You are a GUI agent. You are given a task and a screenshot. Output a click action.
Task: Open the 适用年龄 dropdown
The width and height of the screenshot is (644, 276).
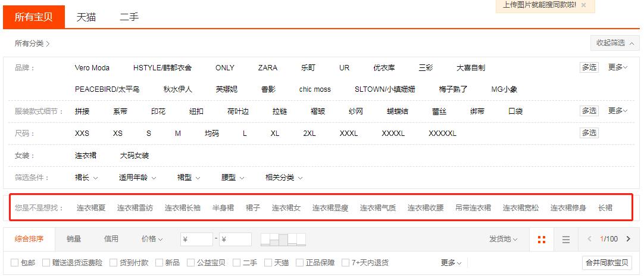[x=137, y=178]
